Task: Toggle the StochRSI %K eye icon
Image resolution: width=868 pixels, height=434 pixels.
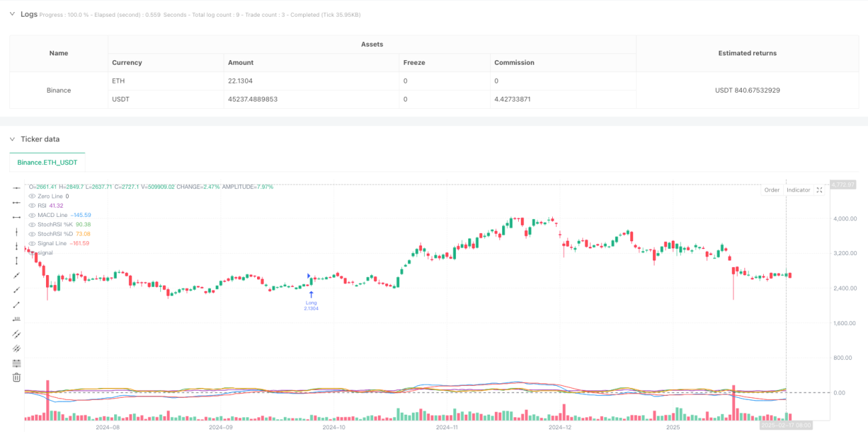Action: 33,224
